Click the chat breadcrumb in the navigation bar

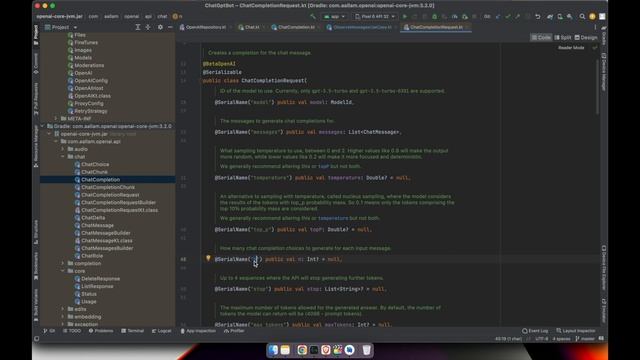click(x=162, y=17)
